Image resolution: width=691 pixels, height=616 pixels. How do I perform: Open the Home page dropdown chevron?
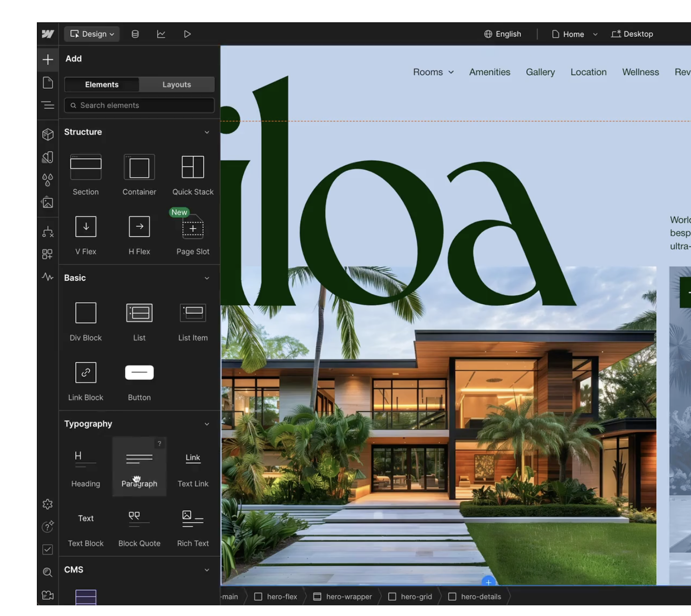tap(595, 34)
